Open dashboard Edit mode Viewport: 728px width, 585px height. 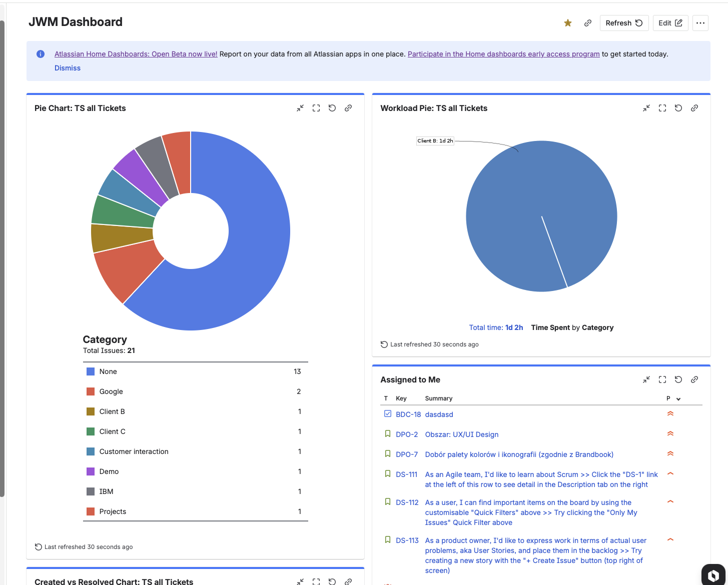click(x=670, y=23)
